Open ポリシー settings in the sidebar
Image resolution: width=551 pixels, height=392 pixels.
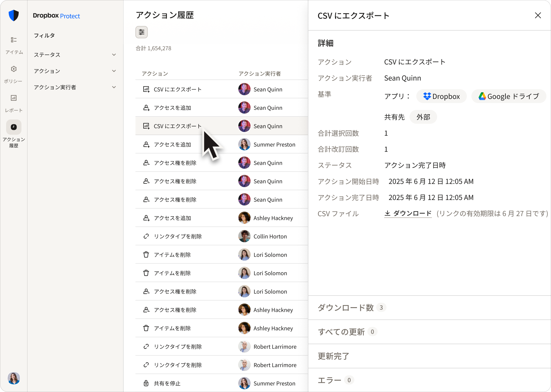14,74
